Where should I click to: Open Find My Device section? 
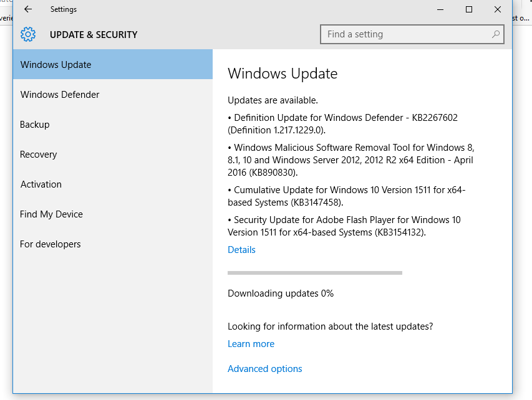click(113, 214)
